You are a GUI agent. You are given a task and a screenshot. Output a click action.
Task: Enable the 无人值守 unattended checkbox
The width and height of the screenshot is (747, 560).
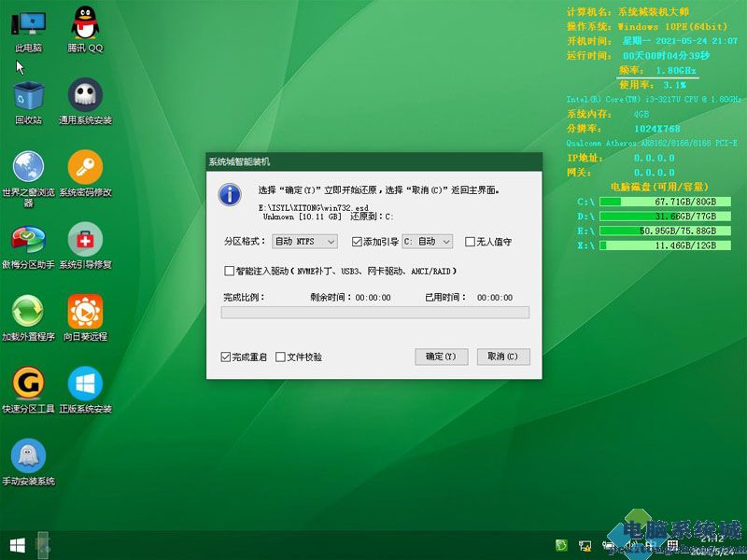tap(470, 242)
